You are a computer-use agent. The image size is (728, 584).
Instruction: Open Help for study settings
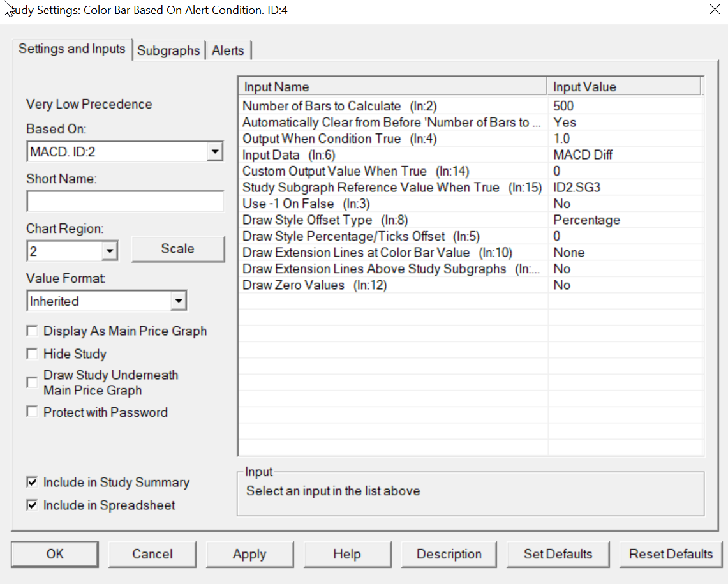(x=347, y=554)
